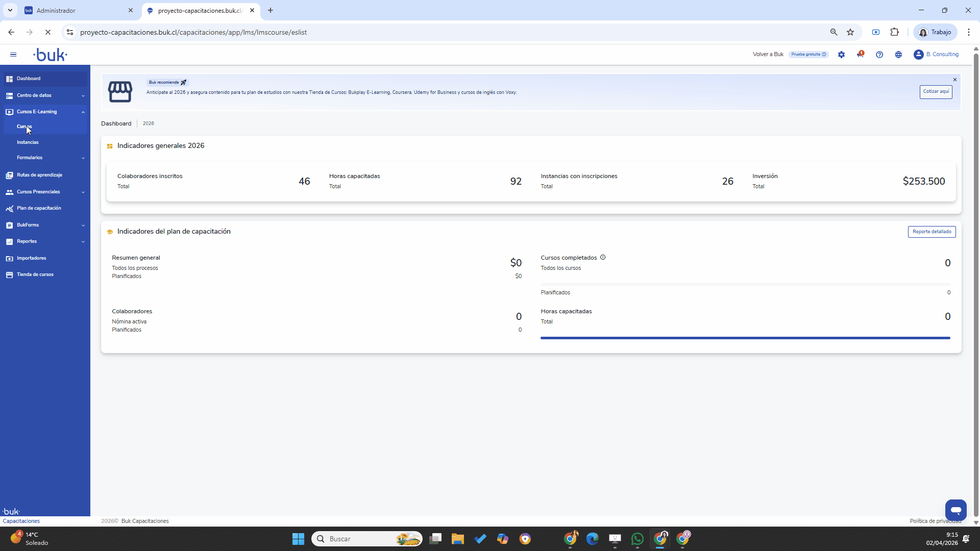The image size is (980, 551).
Task: Go to Plan de capacitación
Action: click(x=39, y=208)
